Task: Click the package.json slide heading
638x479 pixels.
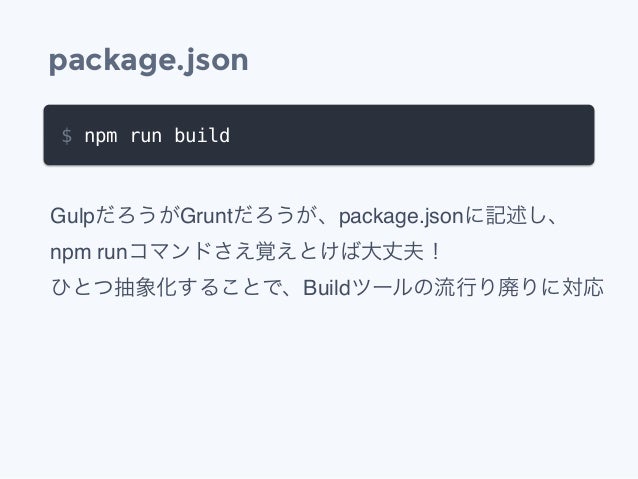Action: click(149, 61)
